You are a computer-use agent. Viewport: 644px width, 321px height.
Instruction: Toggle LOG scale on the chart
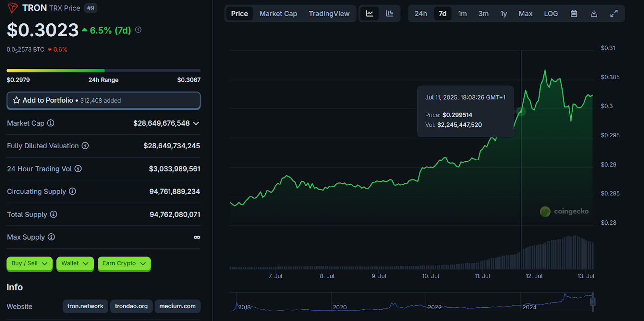(x=551, y=14)
